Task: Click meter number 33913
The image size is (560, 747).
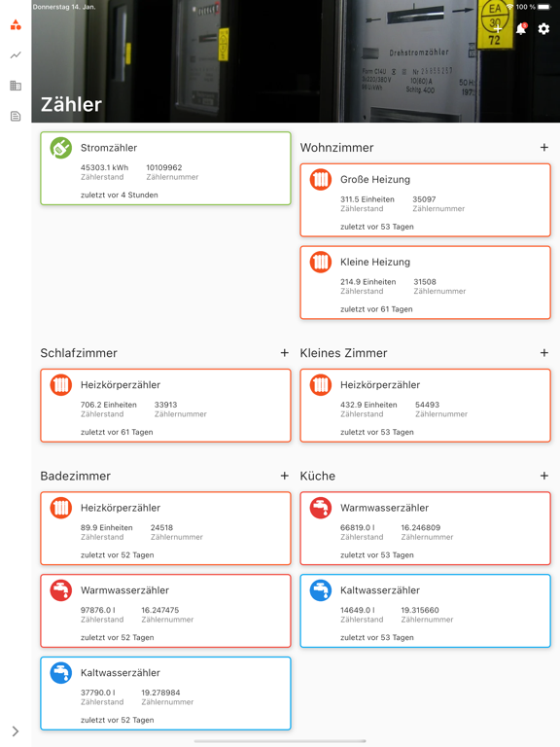Action: 165,405
